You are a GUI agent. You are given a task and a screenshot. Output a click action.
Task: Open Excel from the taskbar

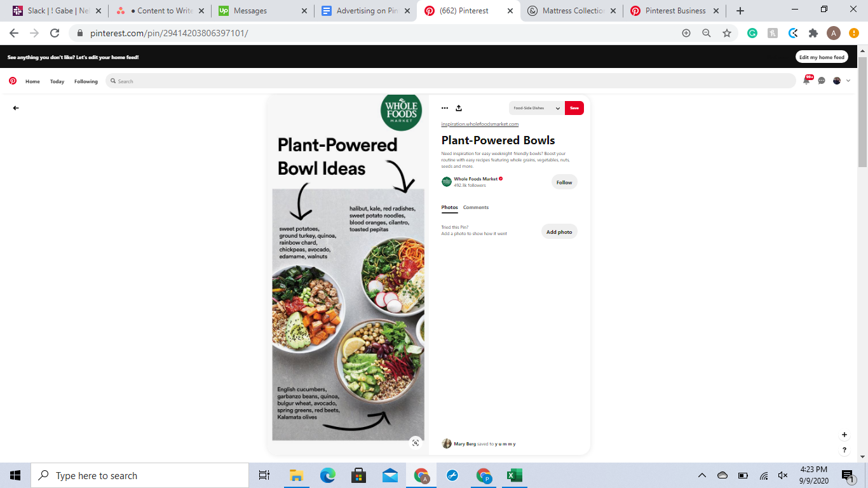click(514, 475)
